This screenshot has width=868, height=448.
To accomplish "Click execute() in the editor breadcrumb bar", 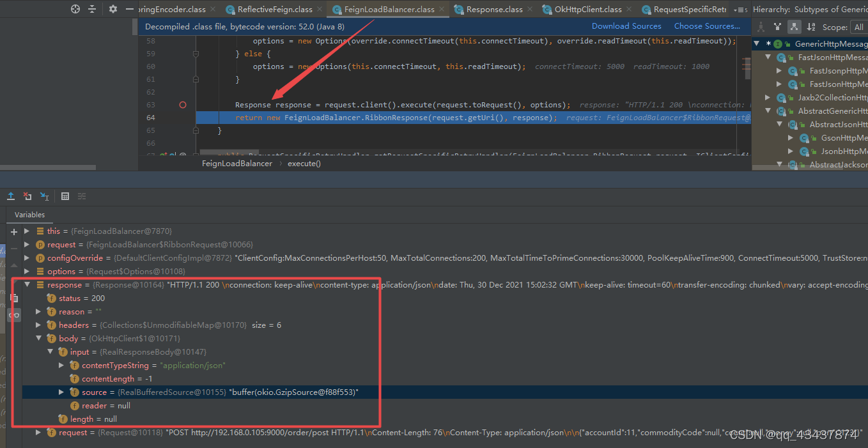I will (x=304, y=163).
